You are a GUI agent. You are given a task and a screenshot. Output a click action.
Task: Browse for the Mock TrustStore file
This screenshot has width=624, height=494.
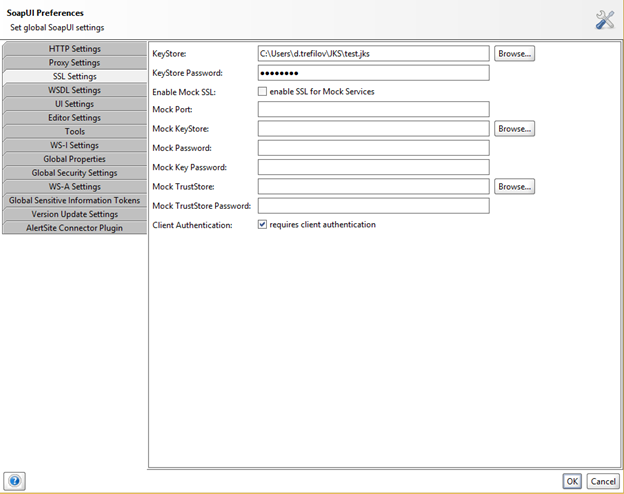coord(515,186)
